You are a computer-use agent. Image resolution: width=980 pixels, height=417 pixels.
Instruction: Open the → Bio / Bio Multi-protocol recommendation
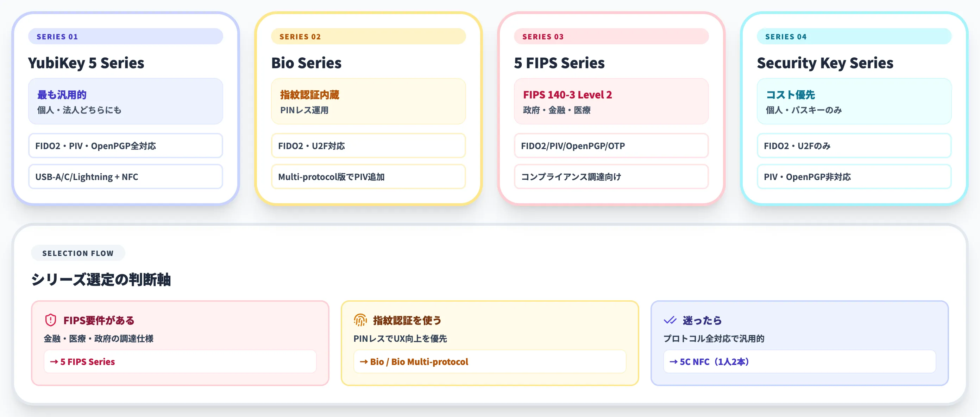pyautogui.click(x=490, y=361)
